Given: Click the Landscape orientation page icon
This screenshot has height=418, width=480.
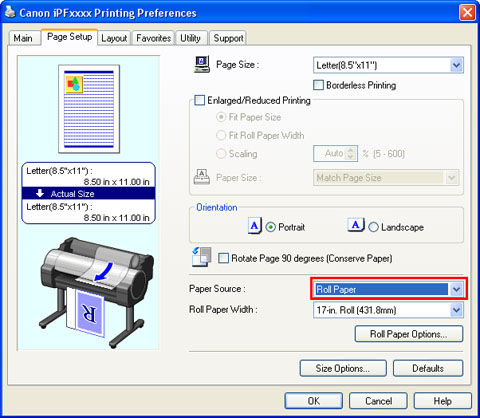Looking at the screenshot, I should coord(356,225).
